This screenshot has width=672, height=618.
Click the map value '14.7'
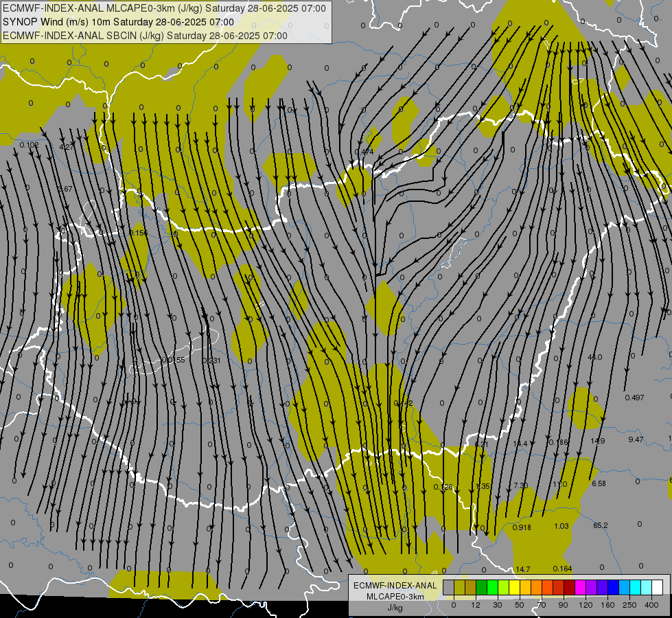coord(523,569)
